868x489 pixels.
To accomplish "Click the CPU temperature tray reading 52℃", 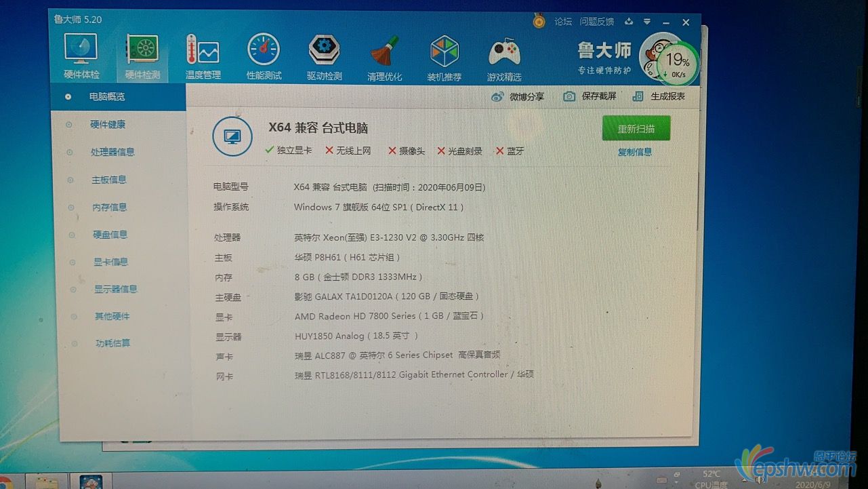I will (711, 479).
